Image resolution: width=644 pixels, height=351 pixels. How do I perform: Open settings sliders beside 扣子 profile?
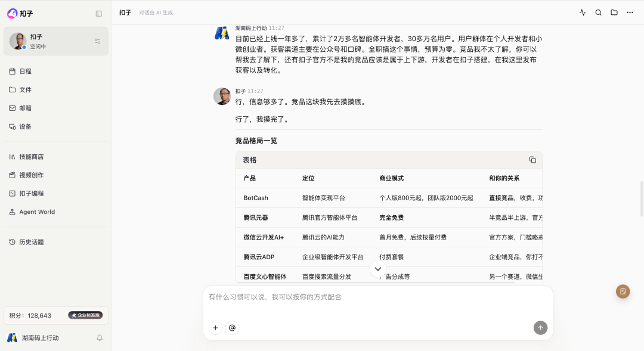tap(97, 41)
